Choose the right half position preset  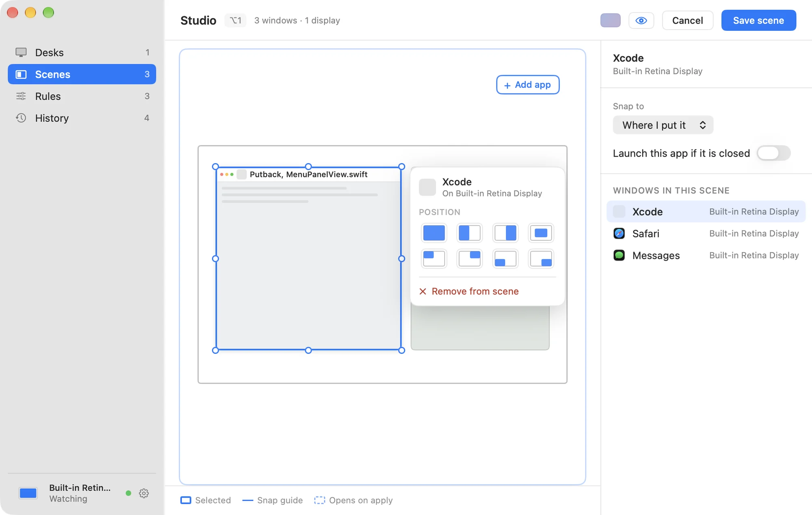coord(505,233)
